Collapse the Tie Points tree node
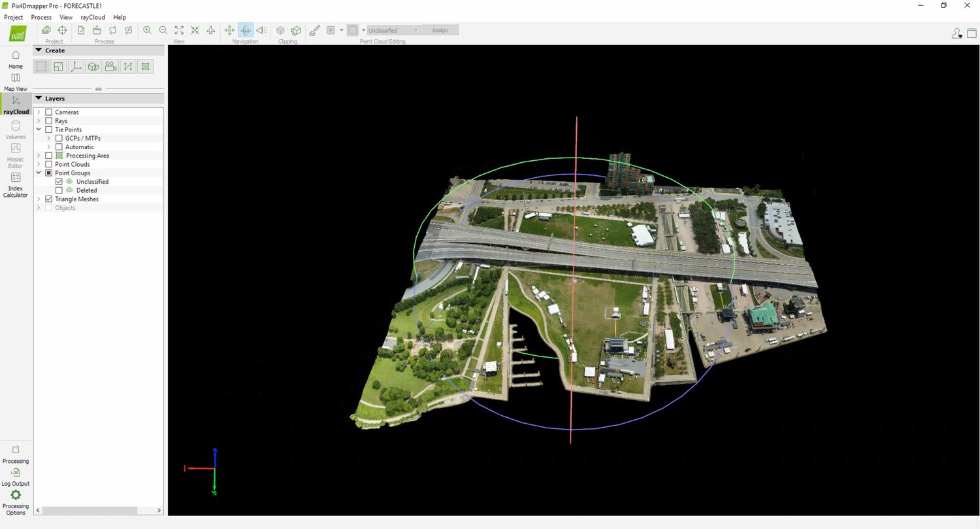Screen dimensions: 980x529 [x=39, y=129]
